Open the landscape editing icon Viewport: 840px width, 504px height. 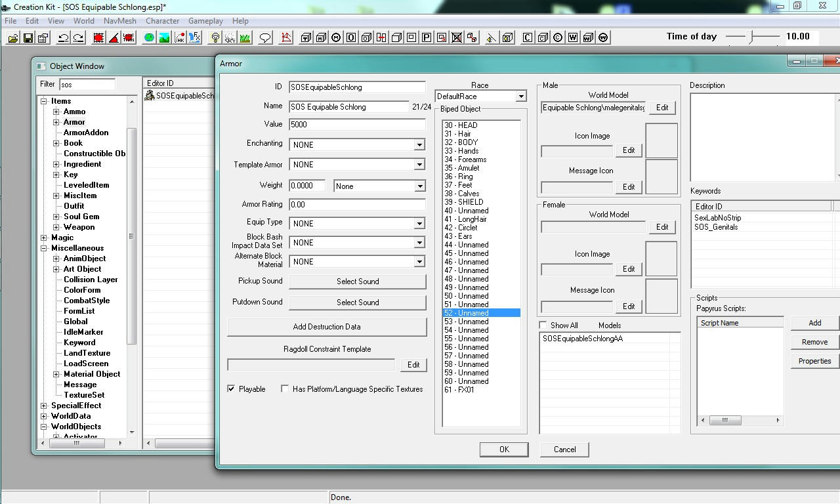pos(164,37)
